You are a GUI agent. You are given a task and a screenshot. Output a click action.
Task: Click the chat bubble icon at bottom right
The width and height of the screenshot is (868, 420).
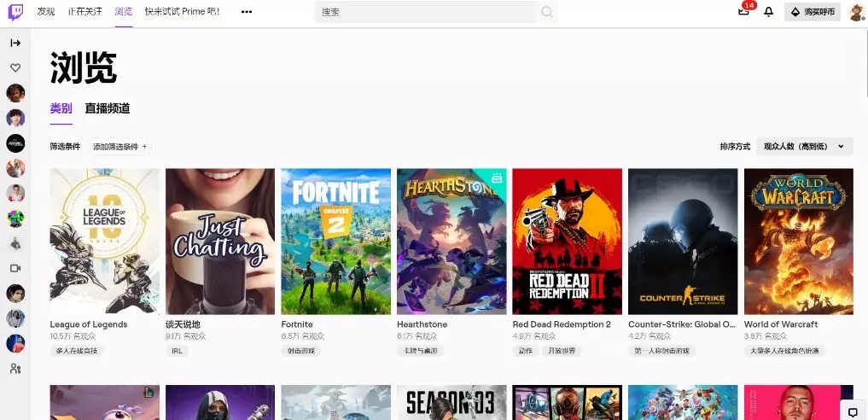click(x=853, y=411)
